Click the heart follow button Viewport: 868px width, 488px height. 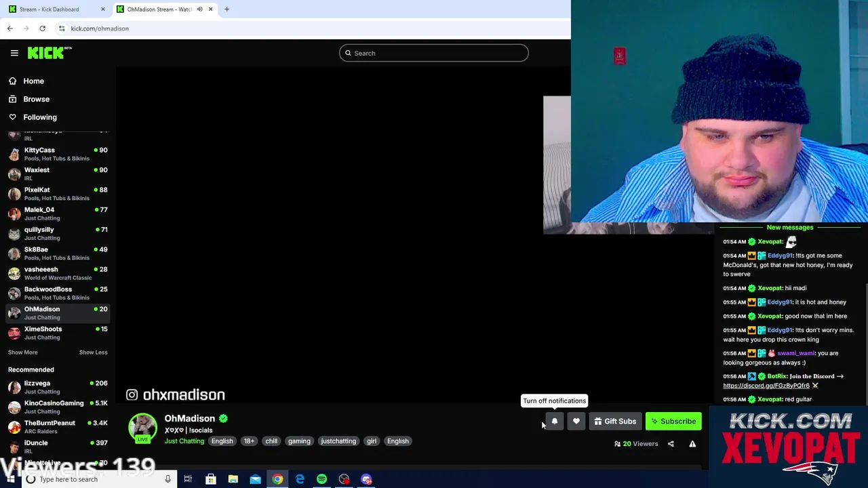click(576, 422)
